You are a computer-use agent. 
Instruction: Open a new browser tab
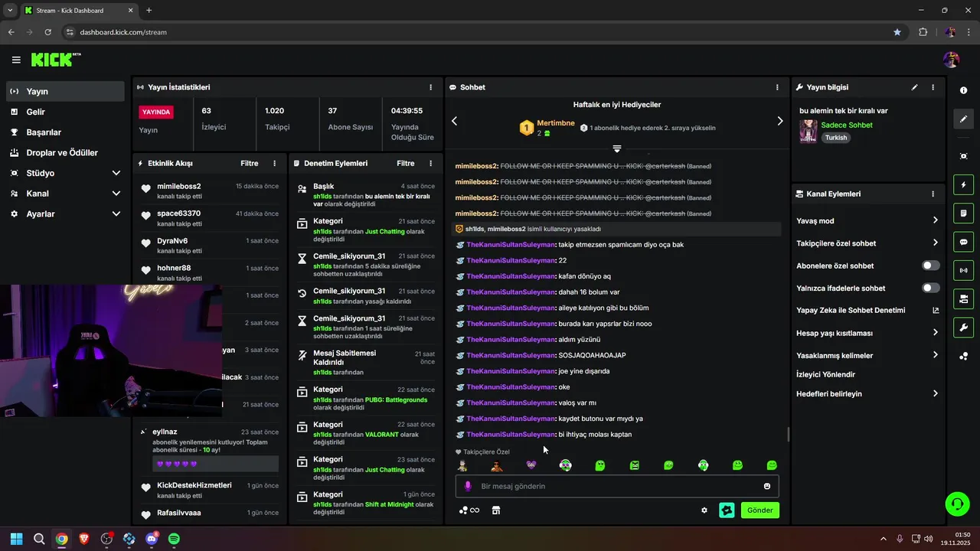(x=149, y=11)
